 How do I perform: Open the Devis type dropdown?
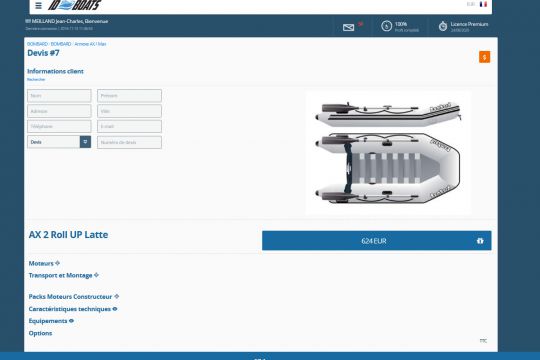tap(59, 142)
